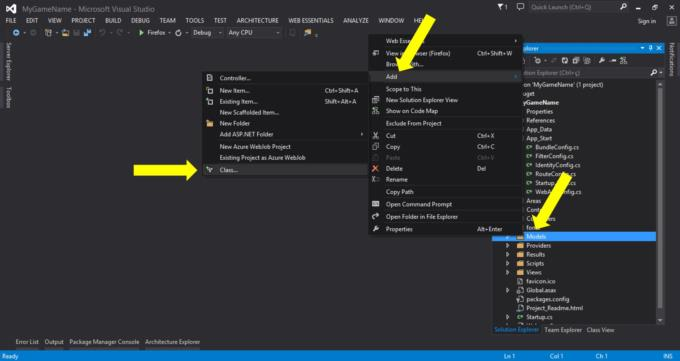Click the Controller icon in Add submenu
Viewport: 680px width, 361px height.
pos(209,78)
